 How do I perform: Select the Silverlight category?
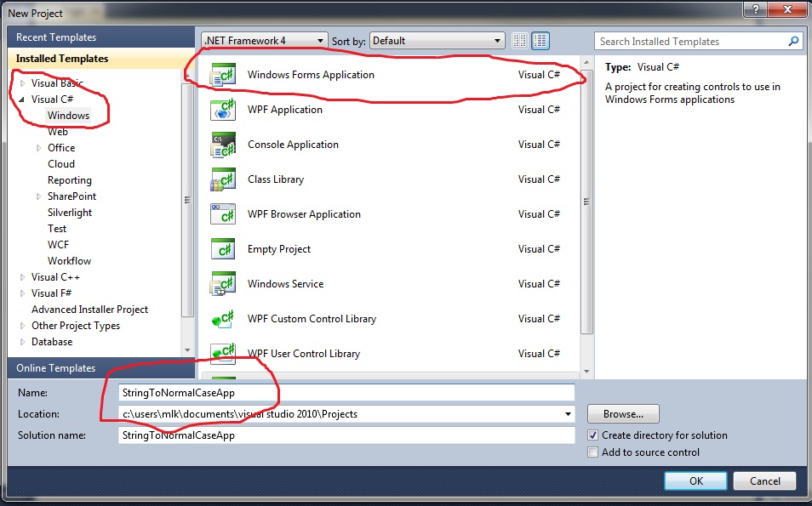click(x=70, y=213)
